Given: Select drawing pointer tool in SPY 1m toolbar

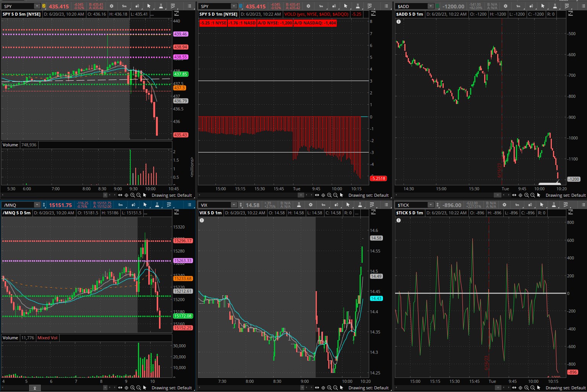Looking at the screenshot, I should [345, 6].
